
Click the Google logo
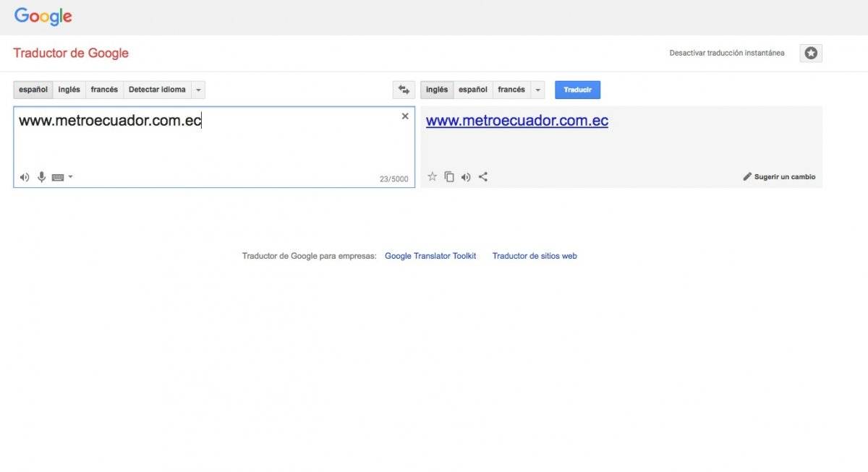(43, 16)
